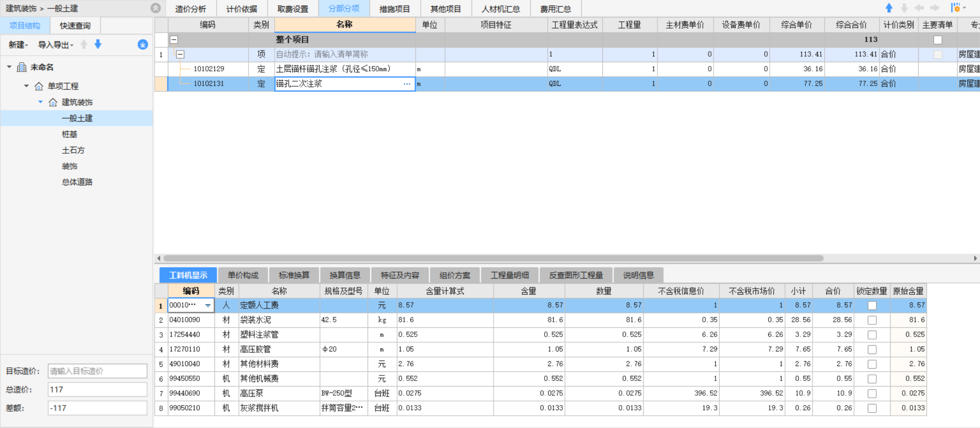This screenshot has width=980, height=428.
Task: Switch to 取费设置 tab
Action: tap(292, 9)
